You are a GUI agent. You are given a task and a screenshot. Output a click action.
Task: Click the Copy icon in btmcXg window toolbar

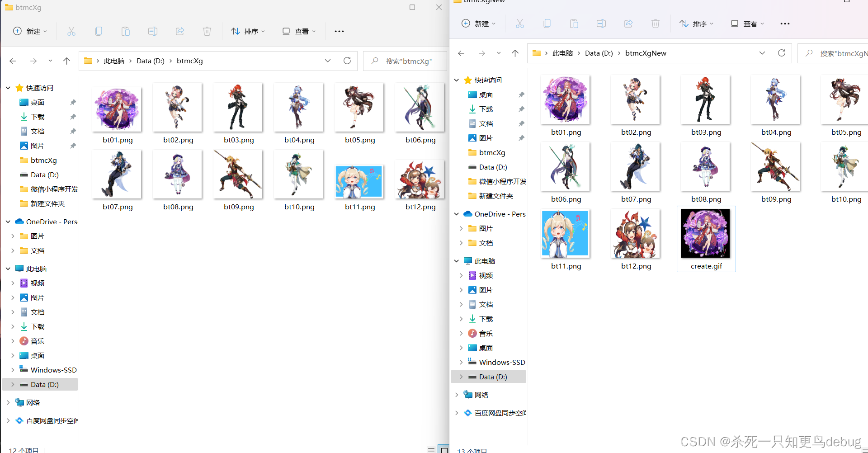99,31
